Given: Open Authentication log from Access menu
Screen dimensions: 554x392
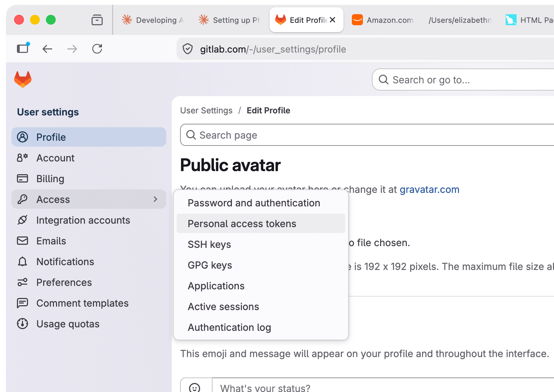Looking at the screenshot, I should pyautogui.click(x=261, y=327).
